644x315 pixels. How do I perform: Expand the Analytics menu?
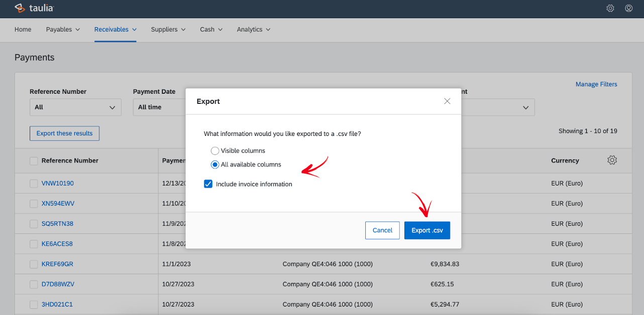[254, 30]
